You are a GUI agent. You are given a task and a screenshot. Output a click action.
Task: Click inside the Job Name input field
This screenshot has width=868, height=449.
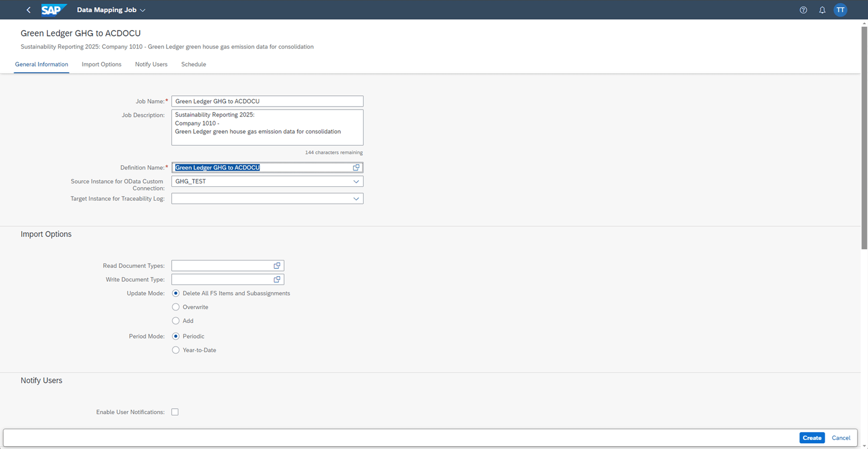(267, 101)
